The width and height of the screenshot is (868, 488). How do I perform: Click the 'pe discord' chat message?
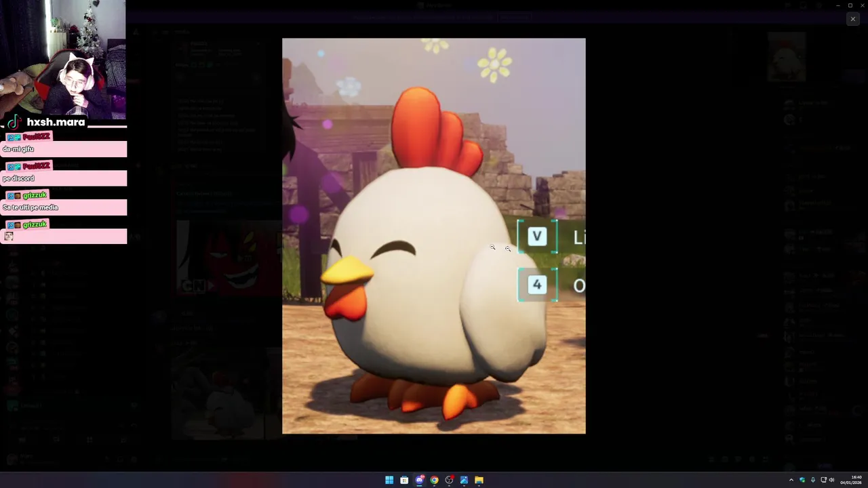point(64,178)
